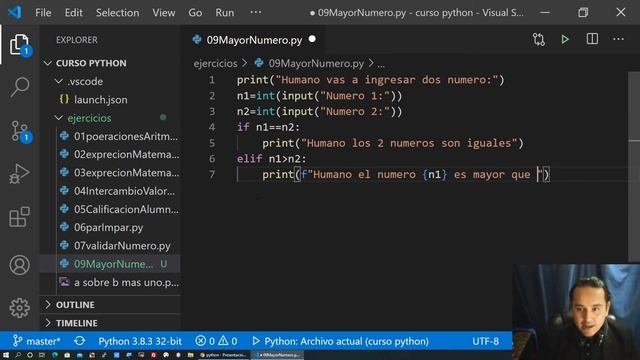Click on code text 'Humano los 2 numeros son iguales'
This screenshot has width=640, height=360.
click(x=409, y=143)
